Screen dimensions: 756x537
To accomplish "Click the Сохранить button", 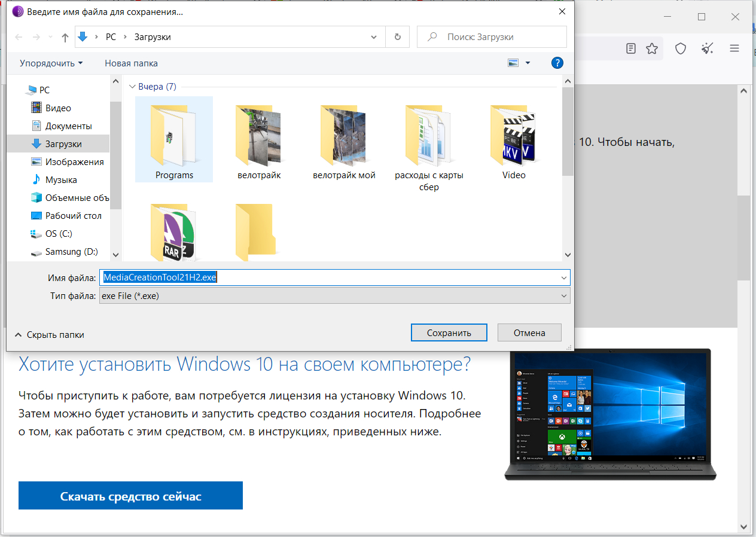I will pos(449,332).
